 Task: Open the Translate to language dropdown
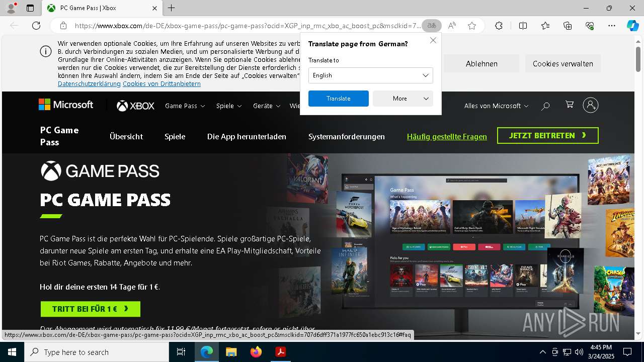pos(371,75)
